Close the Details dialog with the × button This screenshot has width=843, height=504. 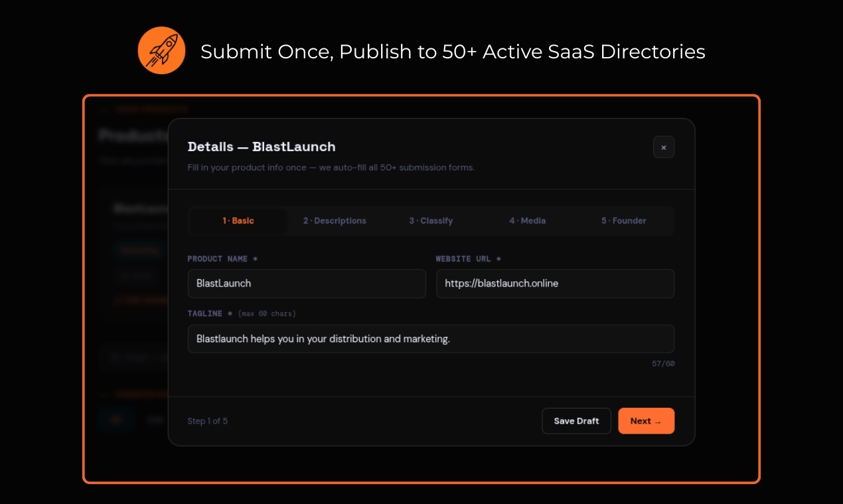pyautogui.click(x=664, y=147)
